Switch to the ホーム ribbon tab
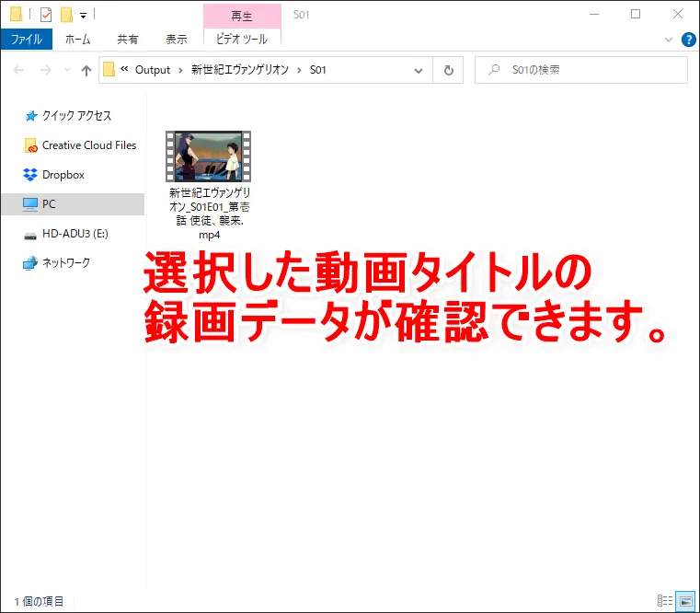Image resolution: width=700 pixels, height=613 pixels. (77, 40)
